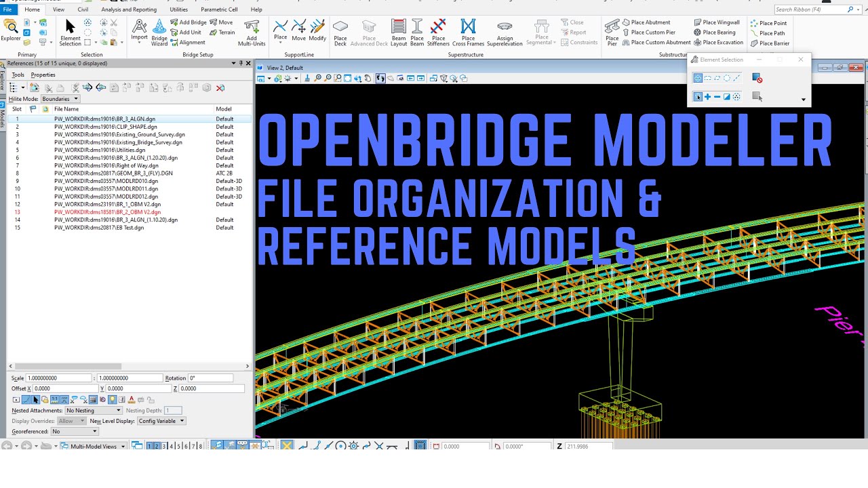Open the Properties menu in References panel

[x=43, y=75]
